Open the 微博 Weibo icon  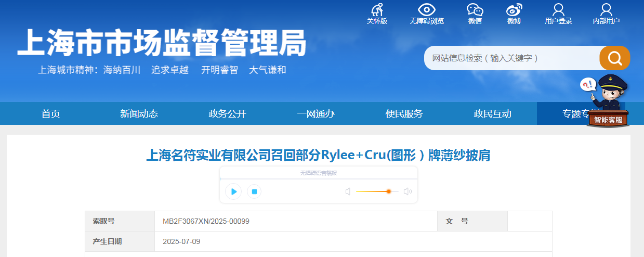(x=514, y=10)
